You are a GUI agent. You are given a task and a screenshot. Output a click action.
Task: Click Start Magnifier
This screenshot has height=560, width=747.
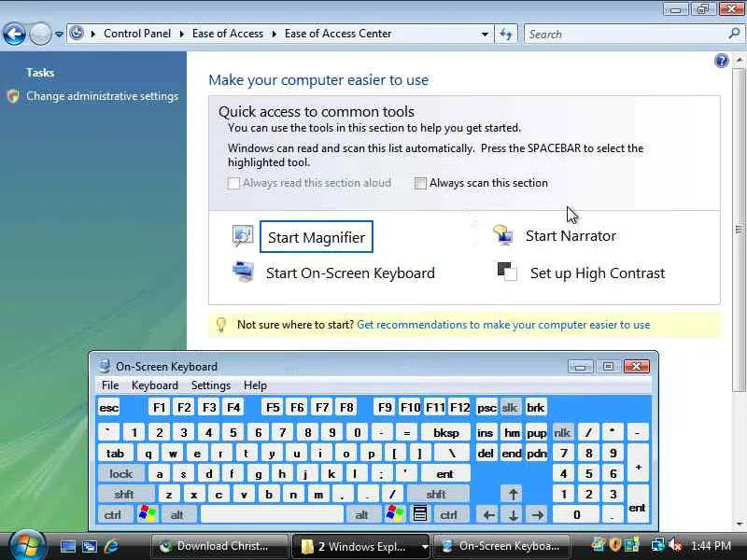317,237
